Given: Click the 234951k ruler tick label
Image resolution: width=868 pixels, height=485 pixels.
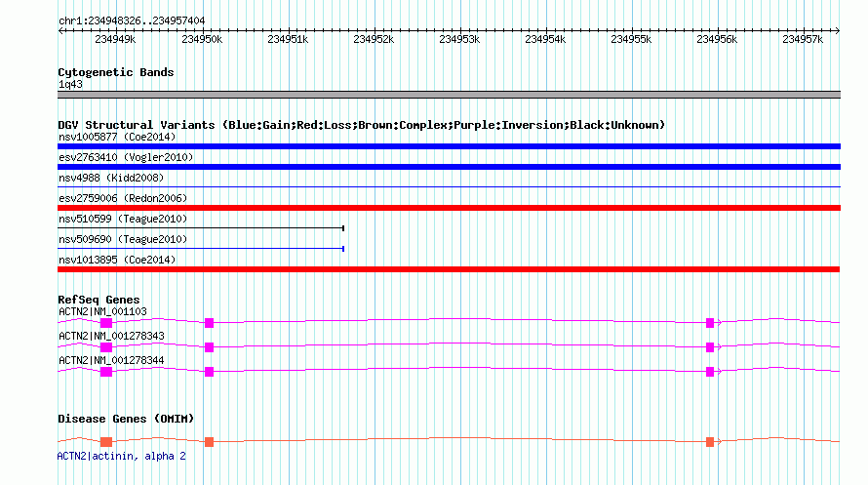Looking at the screenshot, I should pyautogui.click(x=288, y=40).
